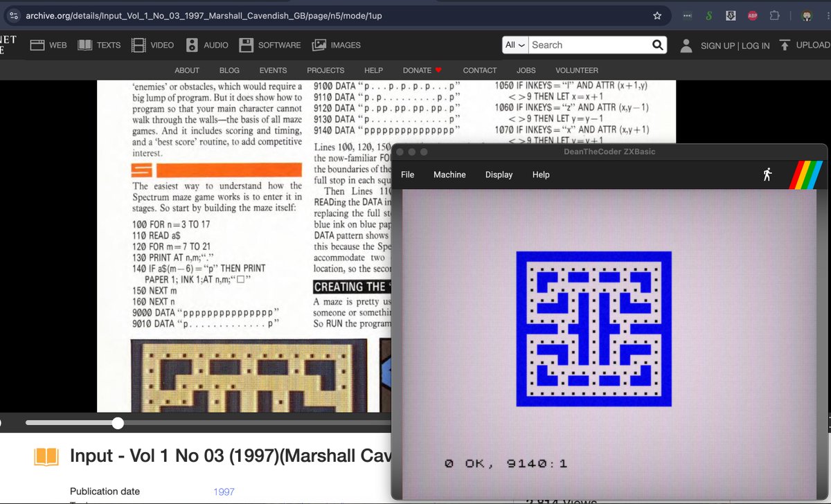Click the yellow maze picture in the magazine page
Screen dimensions: 831x504
[251, 376]
